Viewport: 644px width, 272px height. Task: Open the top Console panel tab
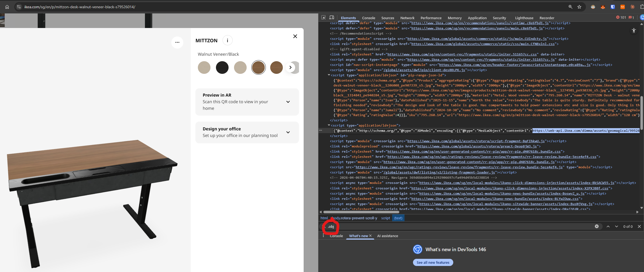coord(369,18)
